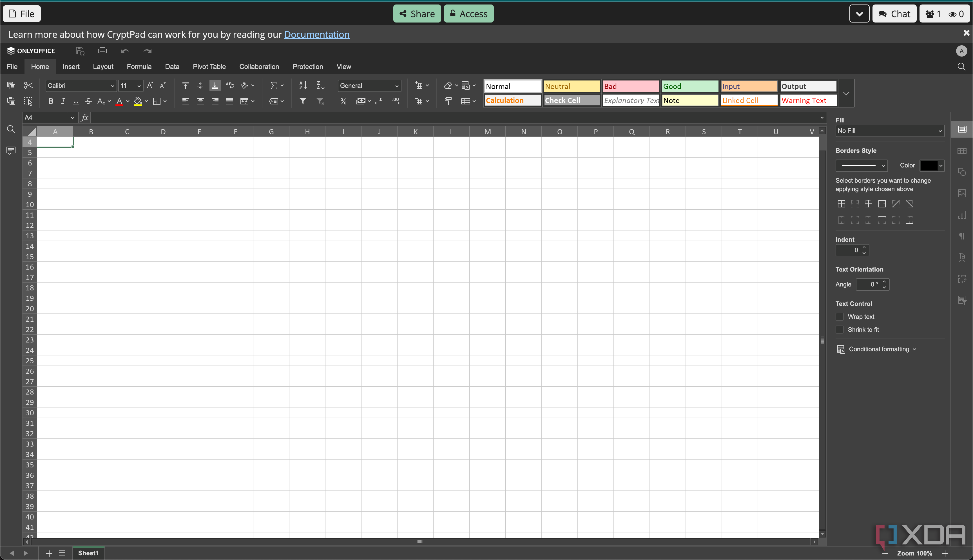Enable the Wrap text checkbox
This screenshot has width=973, height=560.
point(840,317)
